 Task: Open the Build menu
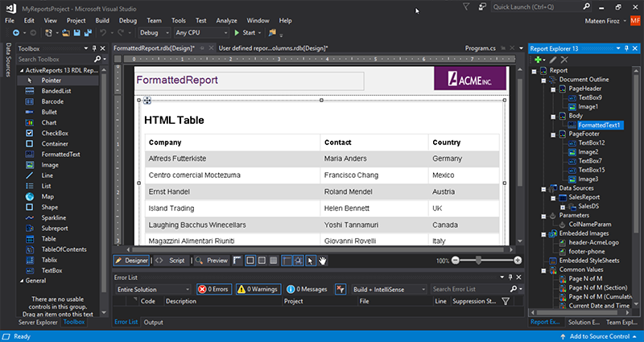[102, 21]
